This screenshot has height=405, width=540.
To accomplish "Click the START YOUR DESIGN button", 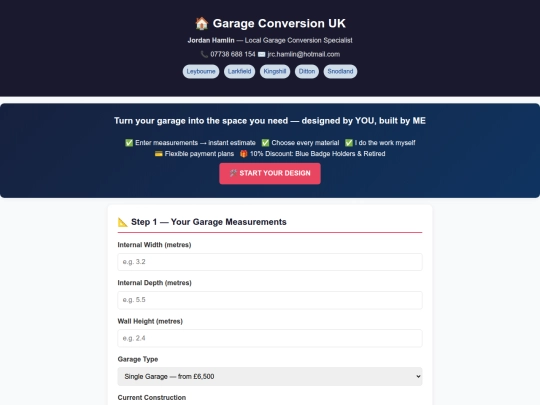I will [270, 174].
